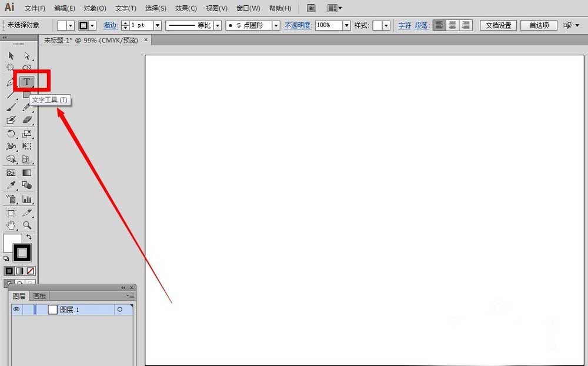Select the Column Graph tool
Screen dimensions: 588x366
click(27, 199)
